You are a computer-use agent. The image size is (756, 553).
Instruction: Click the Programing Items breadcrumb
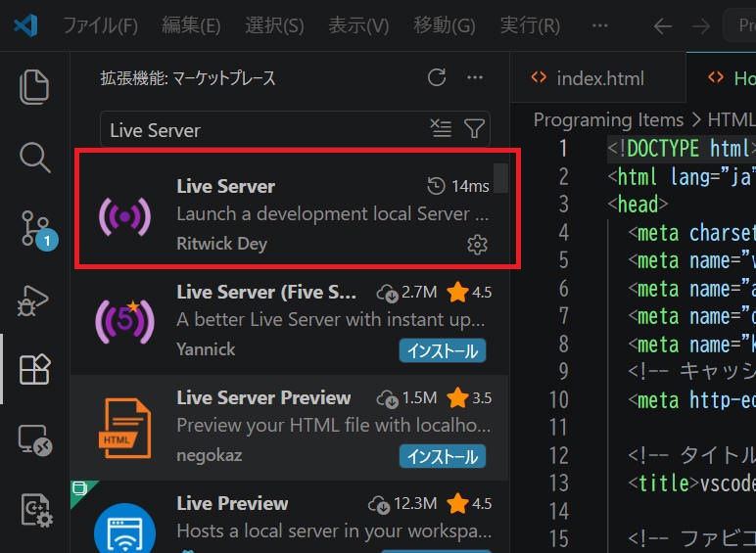(608, 120)
